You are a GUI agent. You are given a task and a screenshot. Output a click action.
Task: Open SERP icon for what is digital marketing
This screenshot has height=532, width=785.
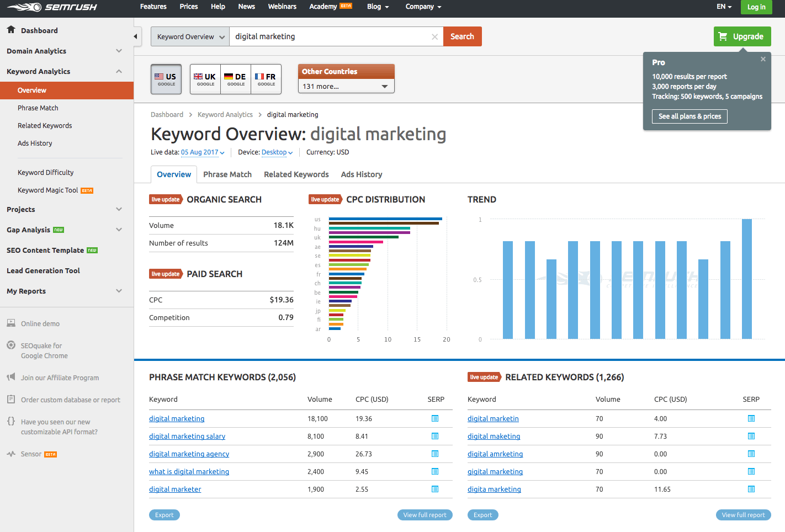[435, 472]
